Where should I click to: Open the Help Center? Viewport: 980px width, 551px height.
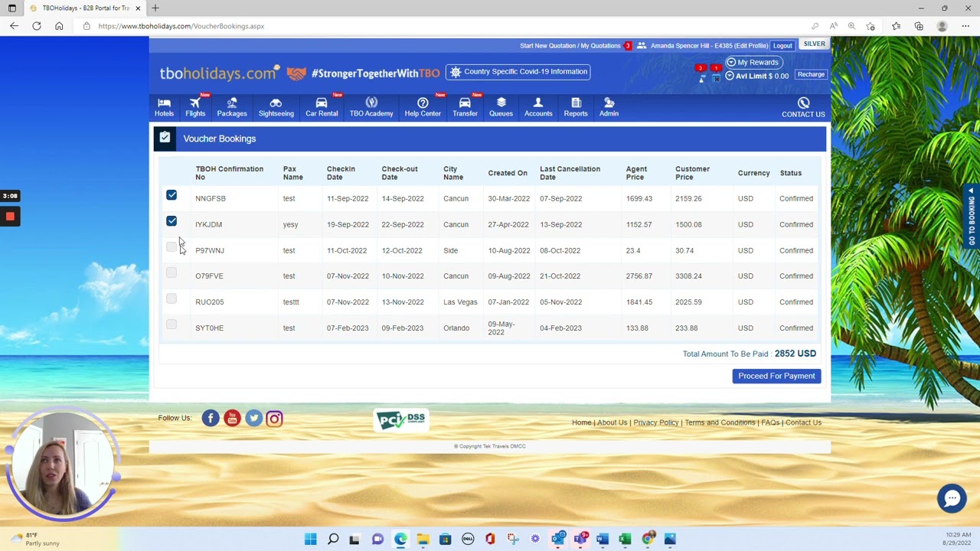coord(423,107)
